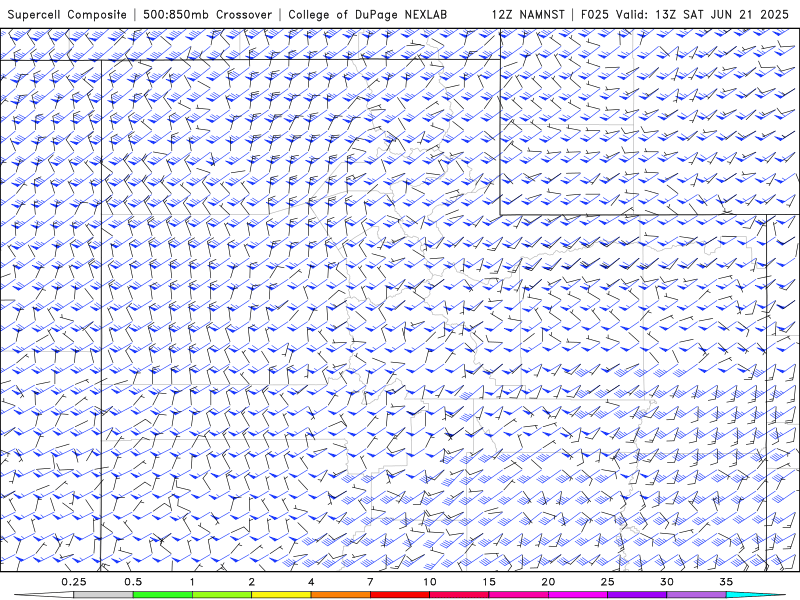The width and height of the screenshot is (800, 600).
Task: Pick the yellow color bar segment
Action: tap(281, 595)
